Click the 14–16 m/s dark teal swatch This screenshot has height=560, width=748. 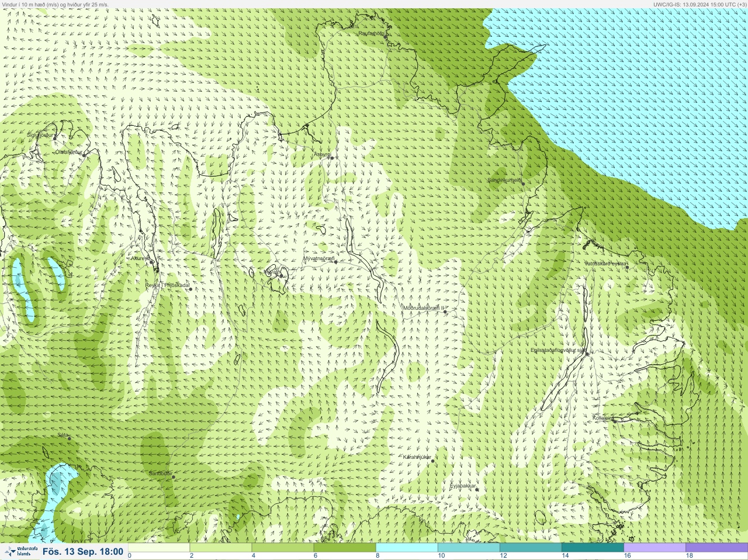[x=593, y=548]
